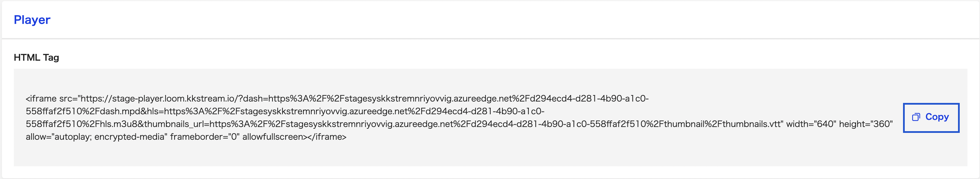Click the frameborder="0" attribute
The height and width of the screenshot is (179, 980).
[205, 137]
